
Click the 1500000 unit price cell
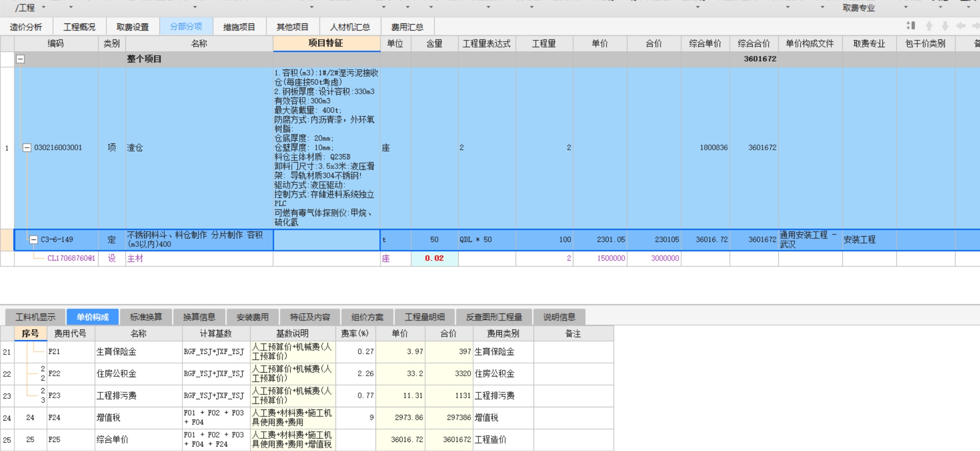[600, 259]
